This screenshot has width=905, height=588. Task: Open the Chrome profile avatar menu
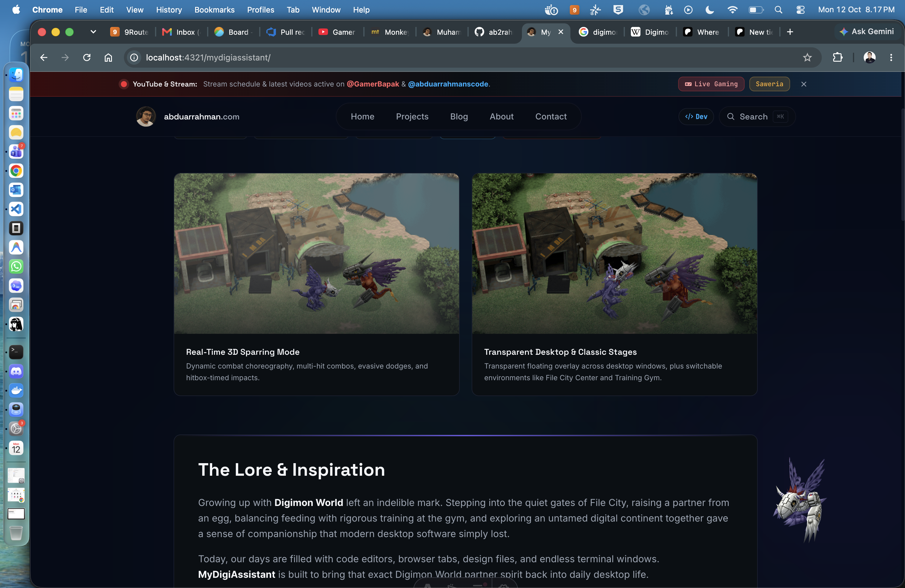pos(870,57)
